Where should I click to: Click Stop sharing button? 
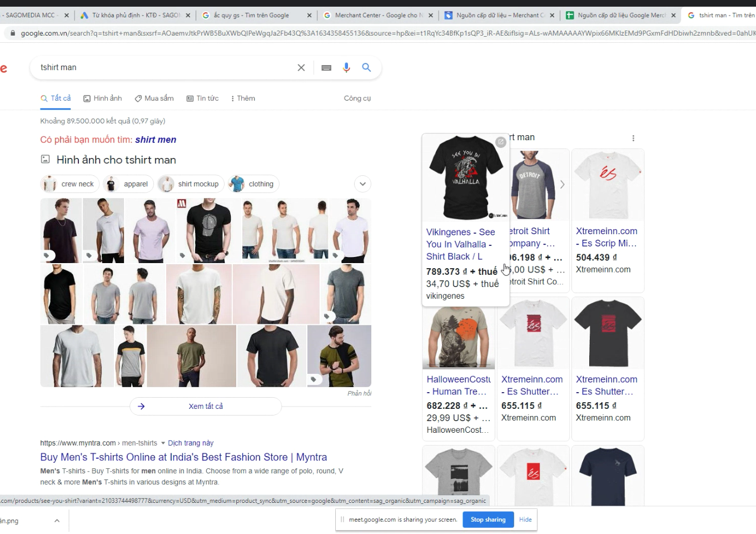(488, 520)
